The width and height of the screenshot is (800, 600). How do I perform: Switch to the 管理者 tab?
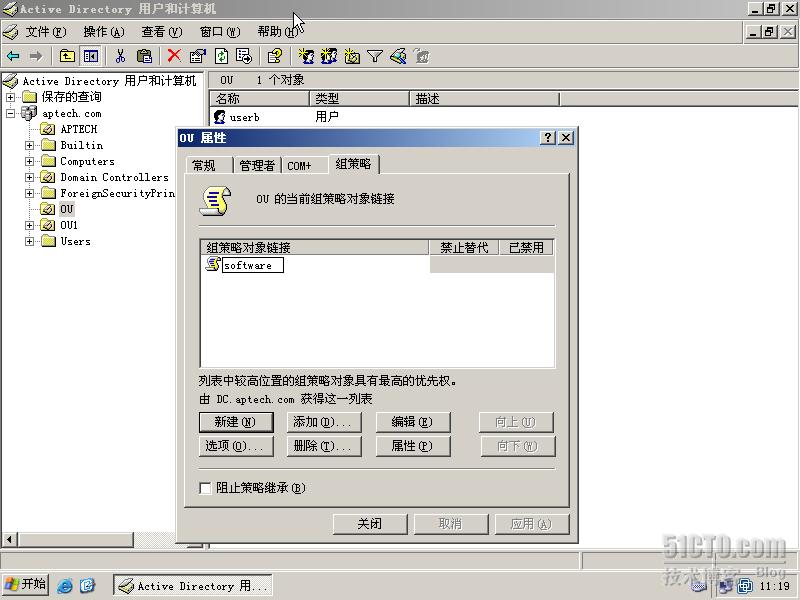pos(257,165)
